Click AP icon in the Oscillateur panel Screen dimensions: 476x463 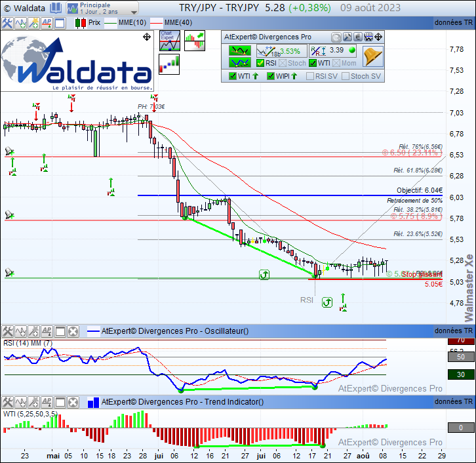[x=47, y=332]
